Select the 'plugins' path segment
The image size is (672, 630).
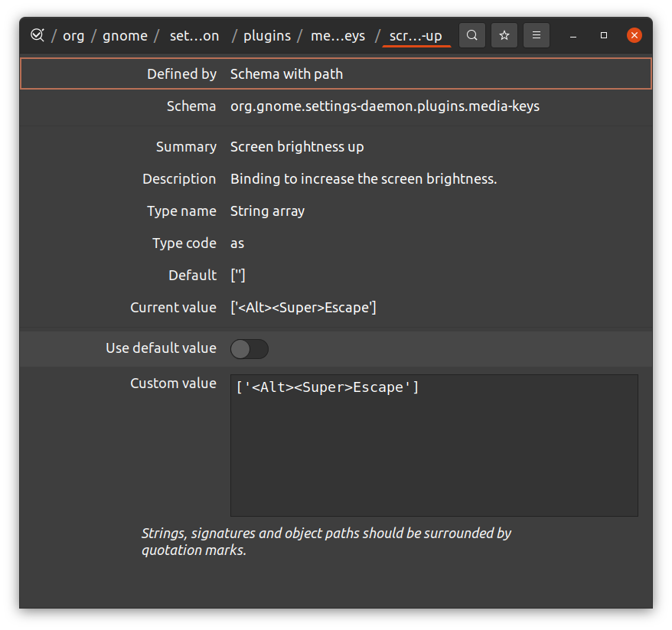point(267,36)
